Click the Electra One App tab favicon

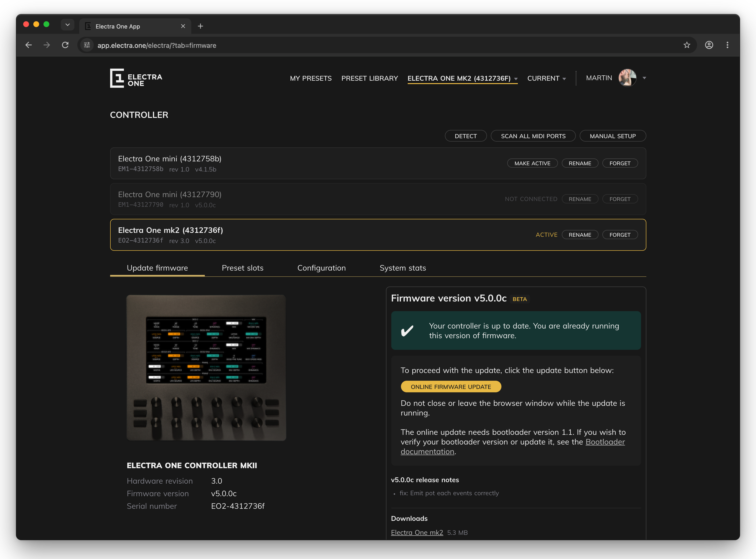(x=88, y=26)
